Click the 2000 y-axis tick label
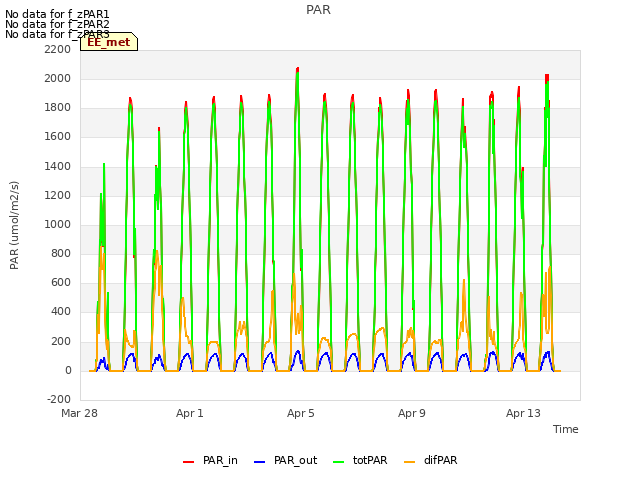This screenshot has width=640, height=480. (x=58, y=78)
